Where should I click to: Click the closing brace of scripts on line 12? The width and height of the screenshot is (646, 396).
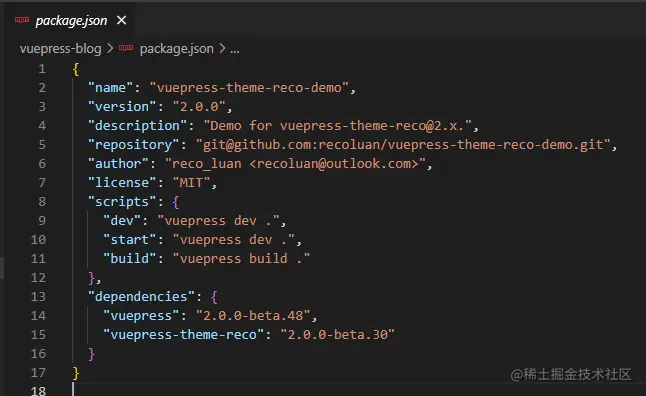click(92, 278)
